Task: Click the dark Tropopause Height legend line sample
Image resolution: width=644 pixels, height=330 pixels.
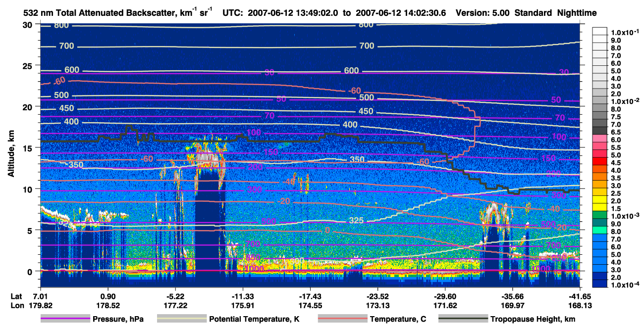Action: pos(463,319)
